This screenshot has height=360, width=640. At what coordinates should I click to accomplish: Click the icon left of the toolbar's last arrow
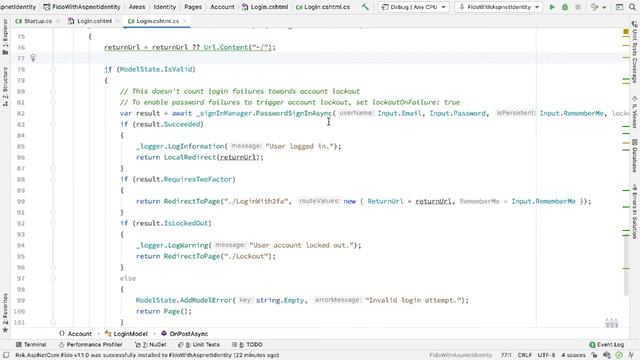click(x=594, y=7)
